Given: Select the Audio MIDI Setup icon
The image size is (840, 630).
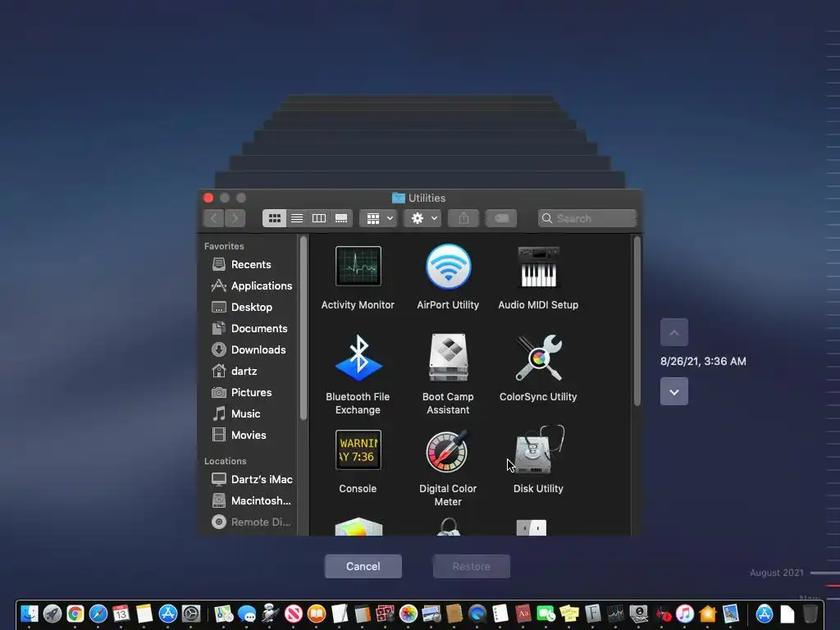Looking at the screenshot, I should pyautogui.click(x=538, y=267).
